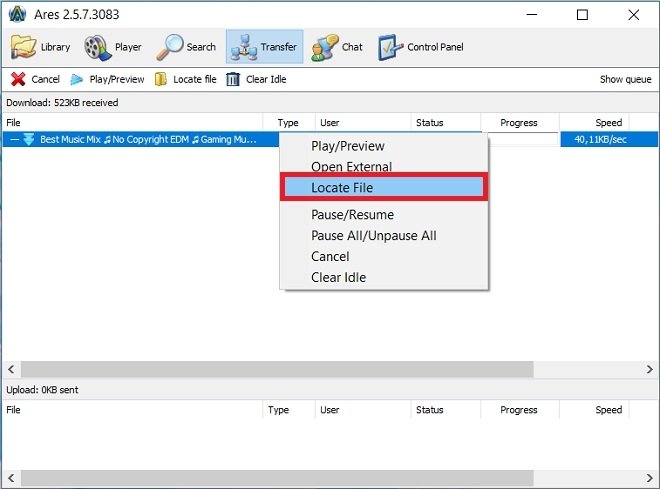Click Upload: 0KB sent status text

42,390
